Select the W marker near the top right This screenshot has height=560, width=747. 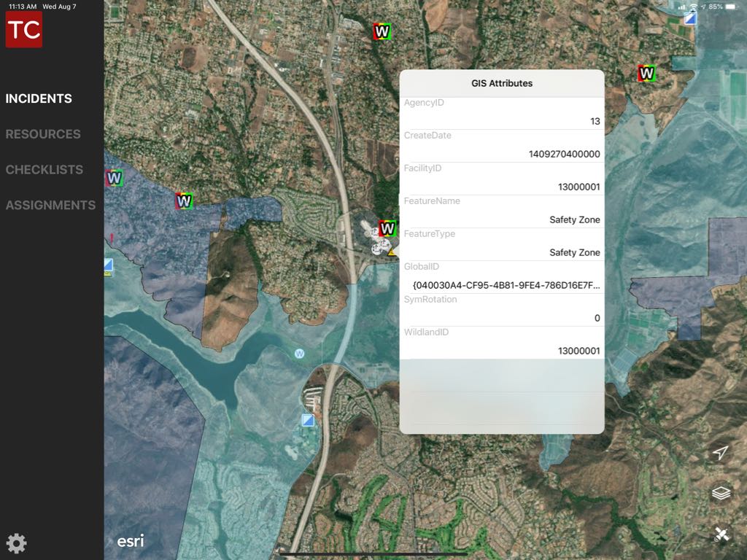coord(646,73)
